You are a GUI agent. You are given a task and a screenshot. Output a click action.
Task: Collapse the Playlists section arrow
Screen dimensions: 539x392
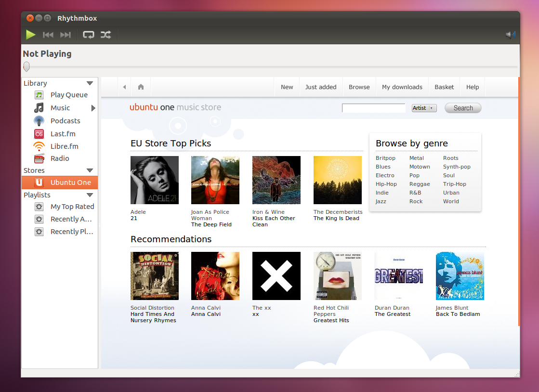tap(90, 195)
